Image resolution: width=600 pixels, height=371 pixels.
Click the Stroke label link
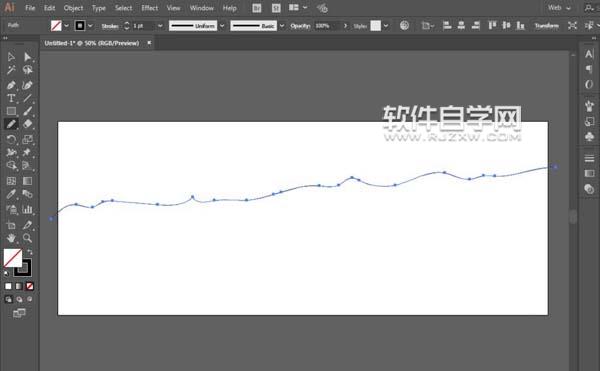(x=110, y=26)
